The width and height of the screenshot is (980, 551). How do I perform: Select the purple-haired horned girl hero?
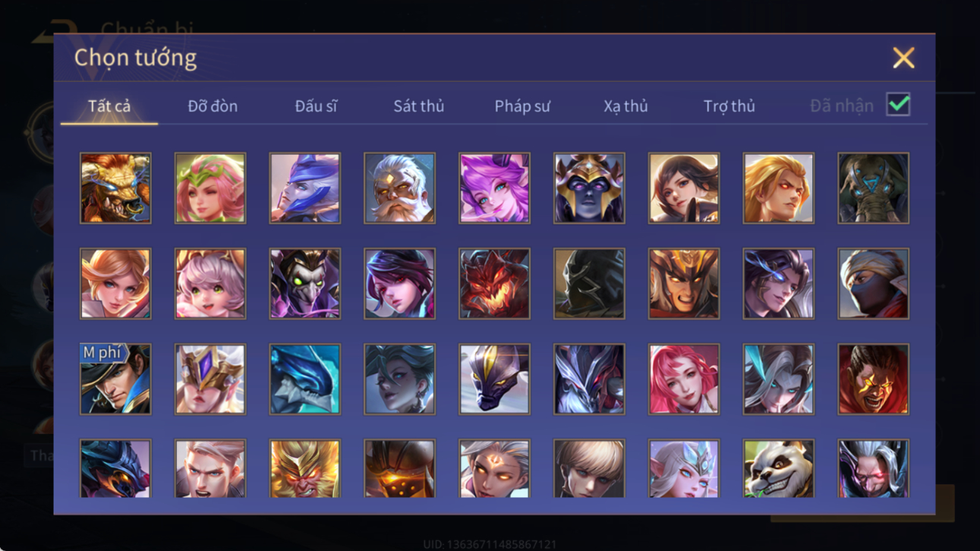[x=494, y=188]
